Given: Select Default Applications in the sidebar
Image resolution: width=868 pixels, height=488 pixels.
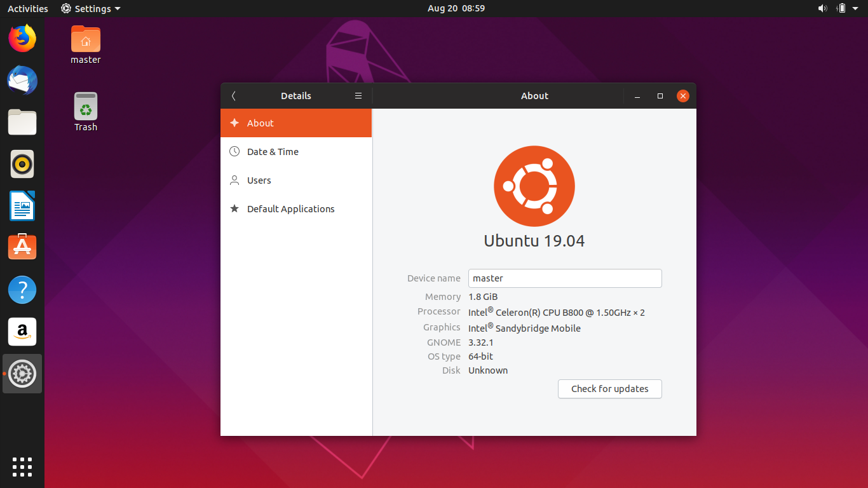Looking at the screenshot, I should [x=291, y=208].
